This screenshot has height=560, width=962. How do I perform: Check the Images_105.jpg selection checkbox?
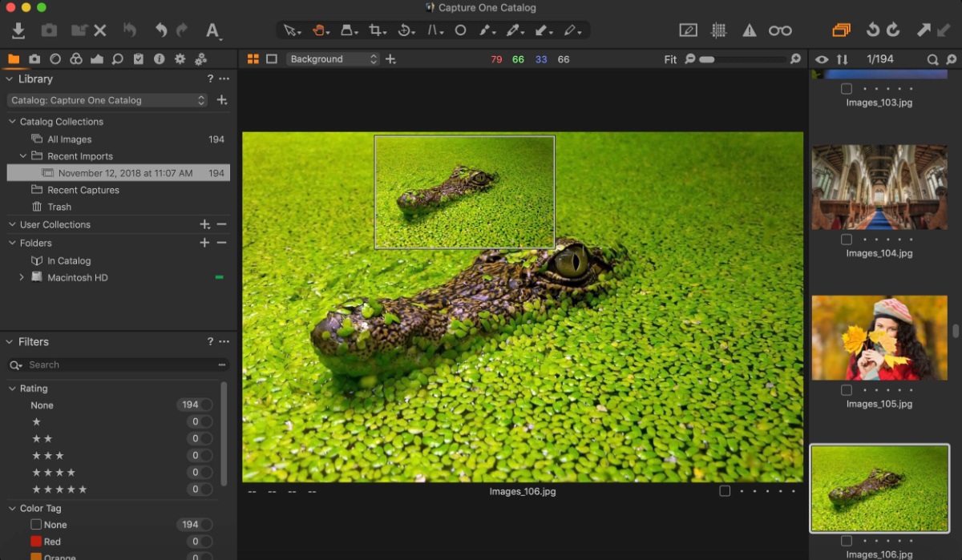tap(846, 390)
